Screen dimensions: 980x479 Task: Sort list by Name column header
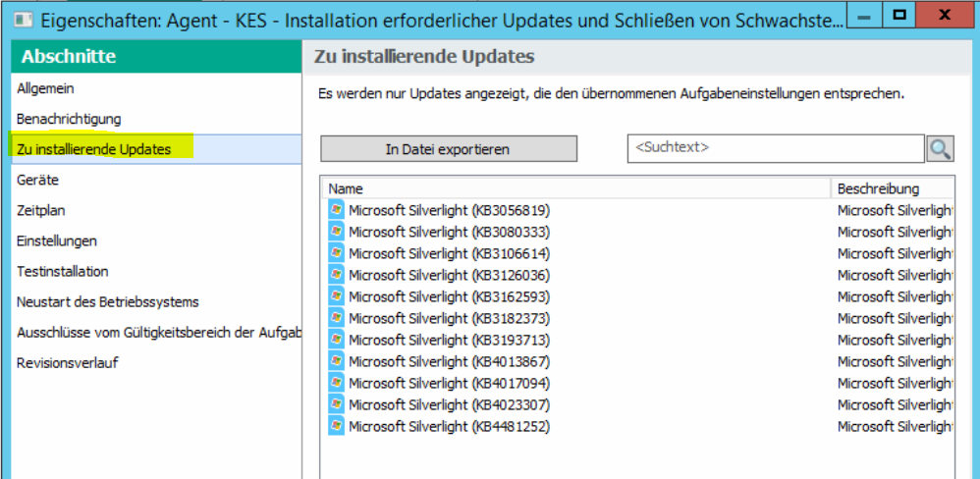(x=576, y=188)
